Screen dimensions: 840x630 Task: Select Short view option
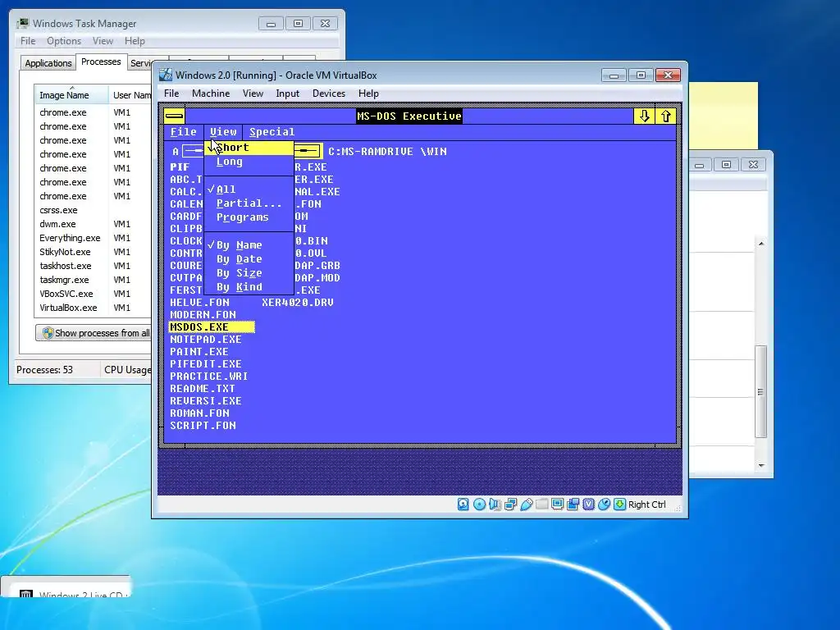[249, 148]
